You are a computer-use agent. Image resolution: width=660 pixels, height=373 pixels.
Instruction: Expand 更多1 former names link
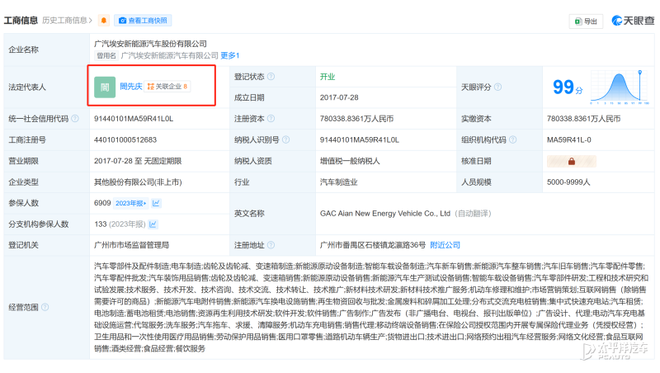click(230, 56)
